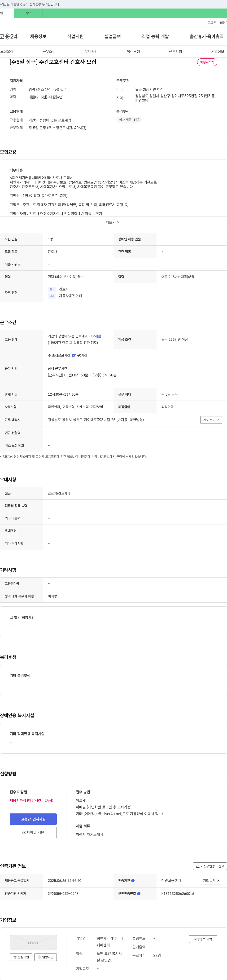
Task: Open help icon beside 인증기관
Action: 133,881
